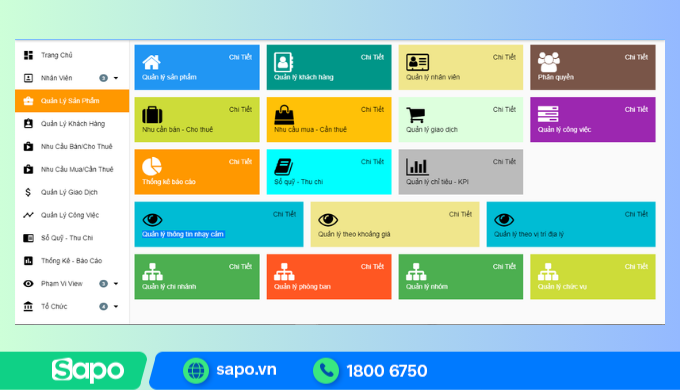Click Chi Tiết on Quản lý sản phẩm tile
Viewport: 680px width, 390px height.
240,57
